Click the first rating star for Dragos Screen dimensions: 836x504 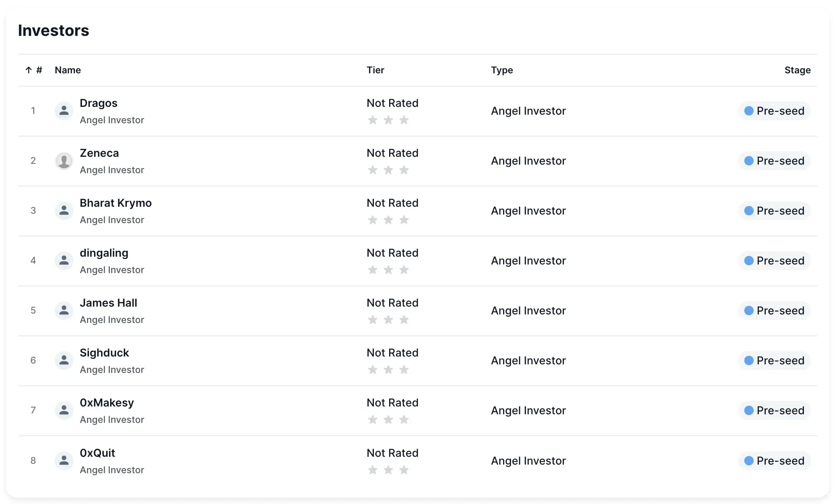pos(373,120)
